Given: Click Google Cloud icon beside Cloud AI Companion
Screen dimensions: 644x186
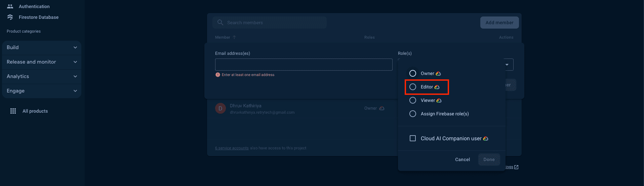Looking at the screenshot, I should [x=486, y=139].
